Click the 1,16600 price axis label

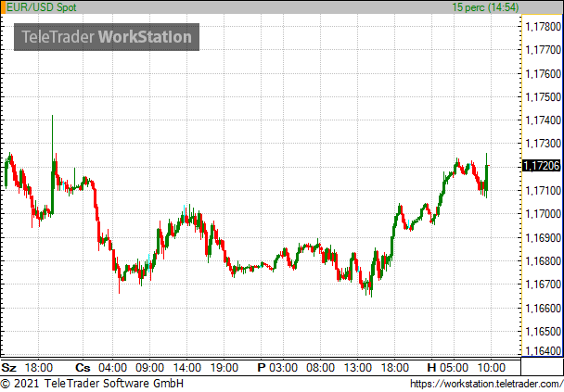tap(544, 309)
